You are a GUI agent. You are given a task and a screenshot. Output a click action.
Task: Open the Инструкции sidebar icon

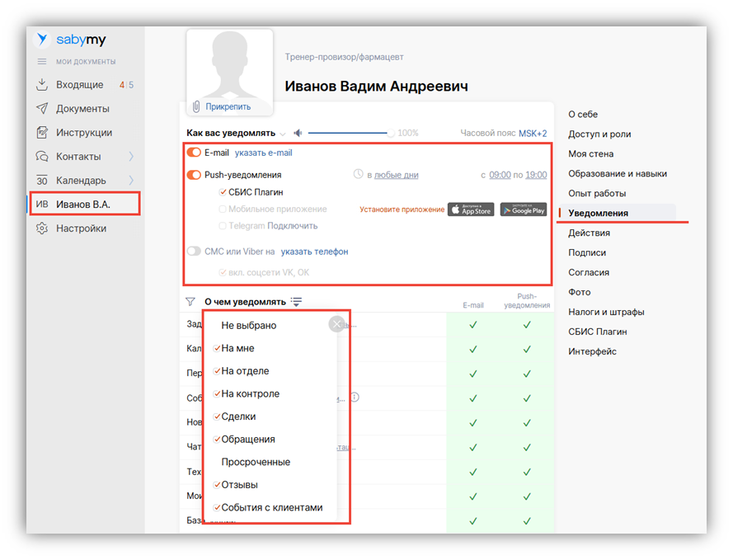click(x=42, y=133)
